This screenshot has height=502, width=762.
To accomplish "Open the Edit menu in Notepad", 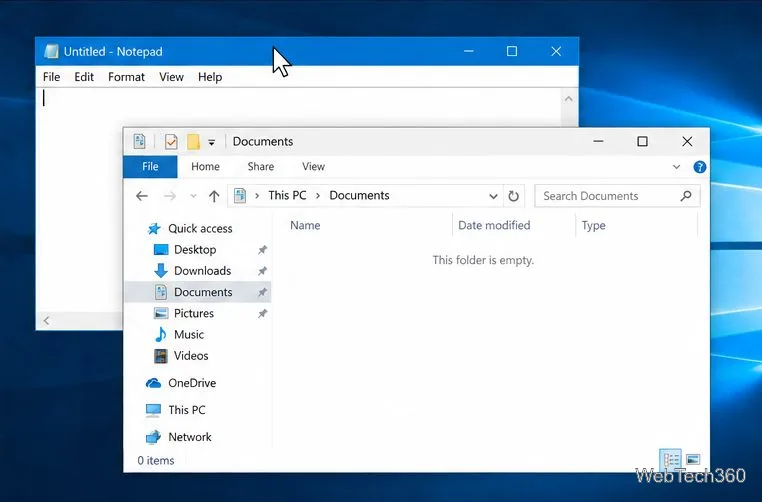I will [84, 77].
